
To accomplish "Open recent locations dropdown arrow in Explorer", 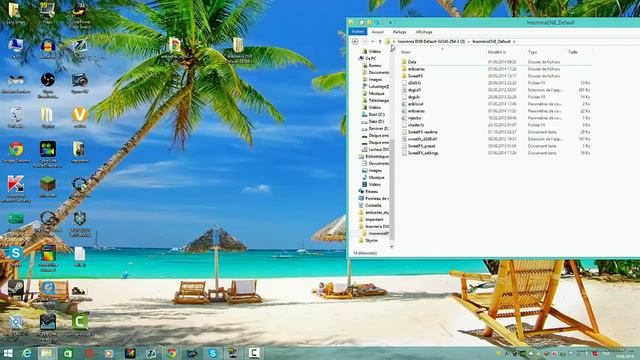I will click(x=373, y=42).
